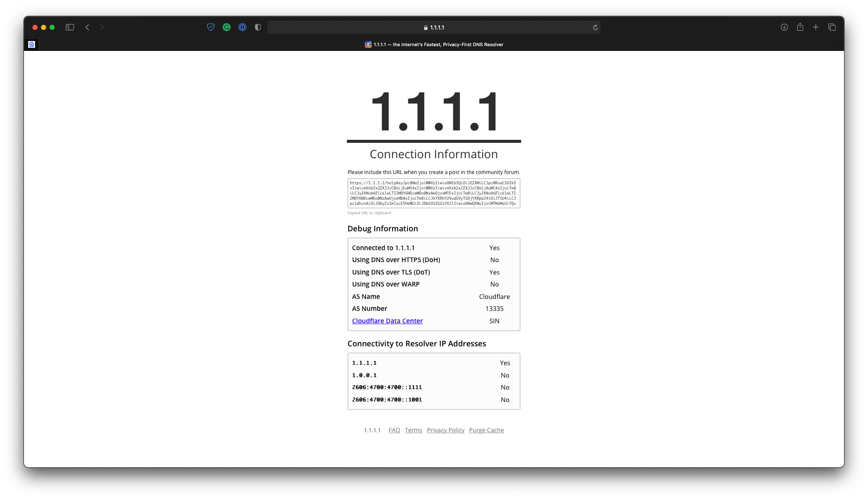Reload the 1.1.1.1 page
This screenshot has height=499, width=868.
pos(595,27)
